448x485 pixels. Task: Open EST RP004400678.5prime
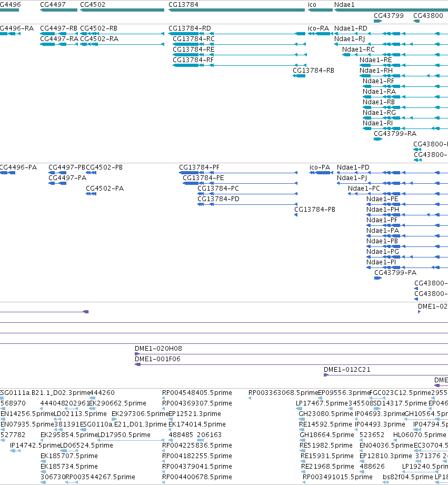coord(197,477)
